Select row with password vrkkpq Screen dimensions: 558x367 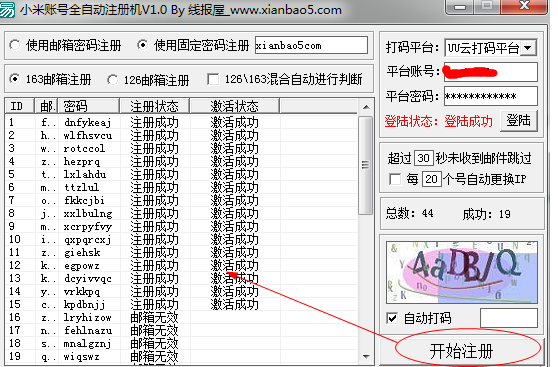point(181,292)
